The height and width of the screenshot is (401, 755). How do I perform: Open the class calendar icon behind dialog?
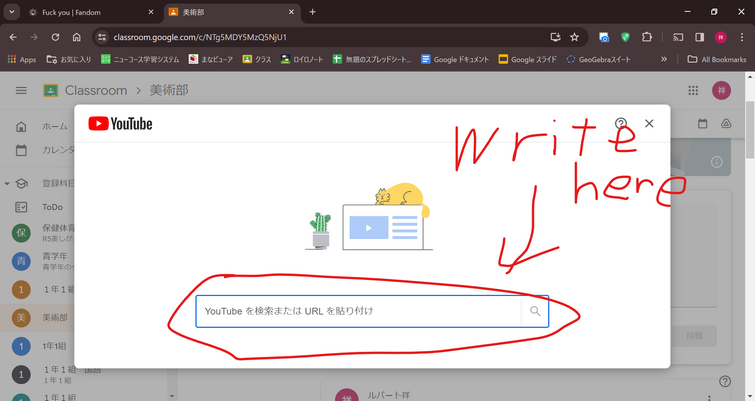[x=703, y=124]
